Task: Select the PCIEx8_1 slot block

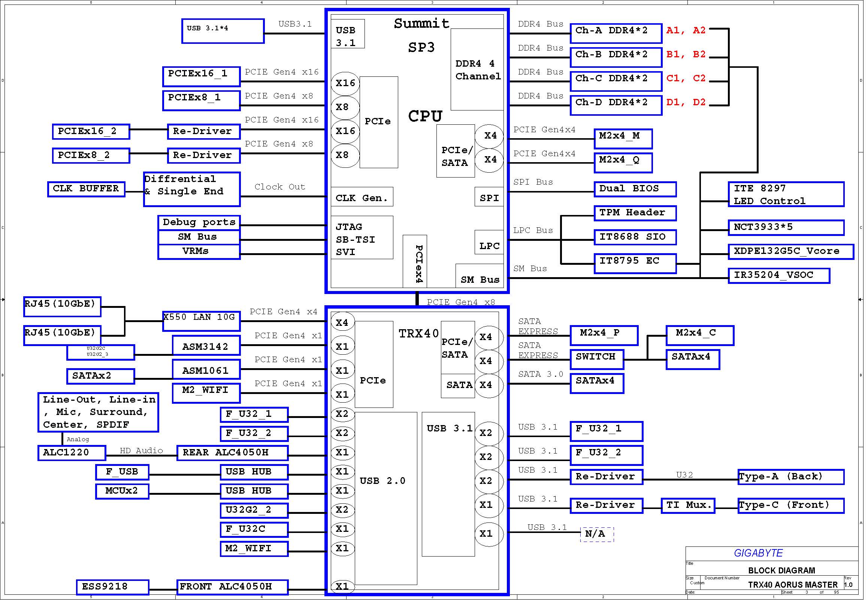Action: (202, 101)
